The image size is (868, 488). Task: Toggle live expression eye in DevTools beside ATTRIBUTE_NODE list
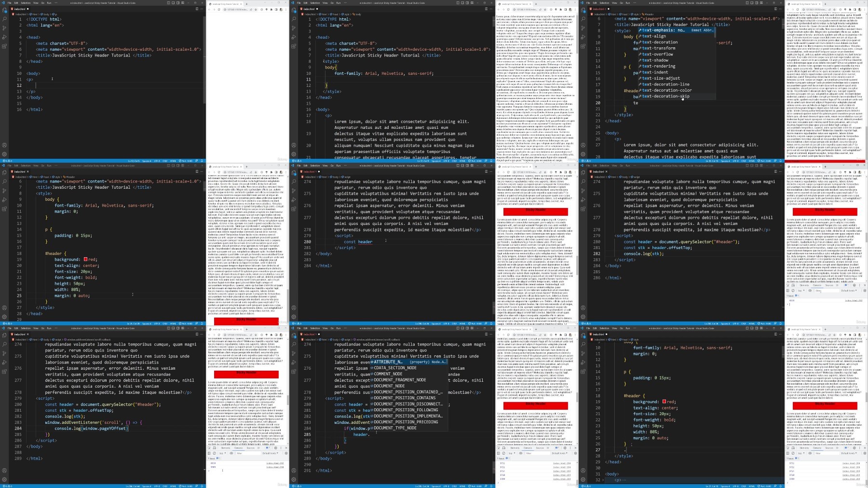tap(520, 453)
